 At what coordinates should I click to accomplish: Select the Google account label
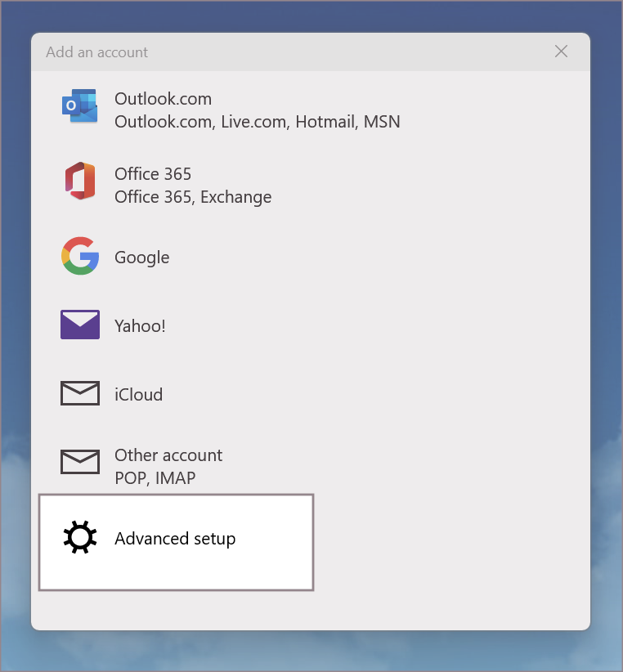click(142, 258)
